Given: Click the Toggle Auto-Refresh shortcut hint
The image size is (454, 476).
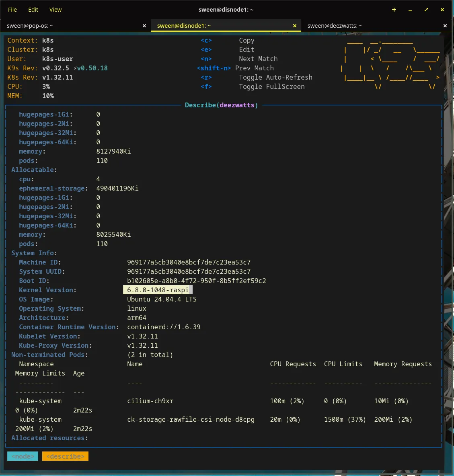Looking at the screenshot, I should 275,77.
